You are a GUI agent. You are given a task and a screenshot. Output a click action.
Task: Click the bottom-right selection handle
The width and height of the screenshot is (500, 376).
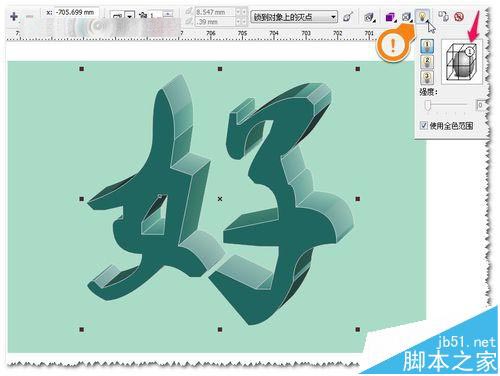pyautogui.click(x=358, y=330)
